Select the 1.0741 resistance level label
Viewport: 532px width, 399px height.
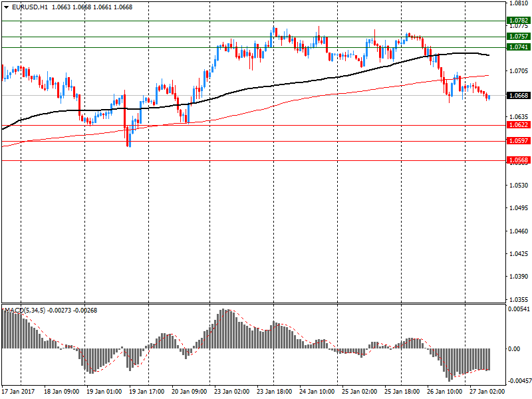[x=519, y=47]
